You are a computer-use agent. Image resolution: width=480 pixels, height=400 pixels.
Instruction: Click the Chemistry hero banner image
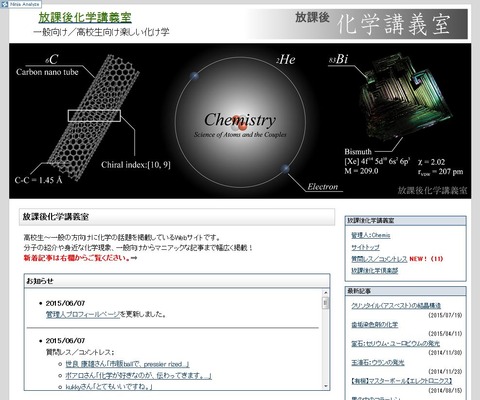[x=240, y=121]
